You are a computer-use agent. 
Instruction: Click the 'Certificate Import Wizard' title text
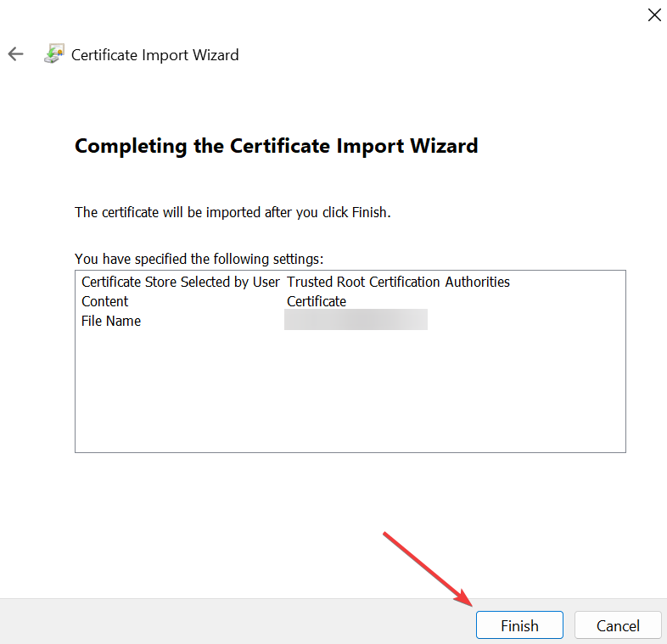tap(154, 55)
